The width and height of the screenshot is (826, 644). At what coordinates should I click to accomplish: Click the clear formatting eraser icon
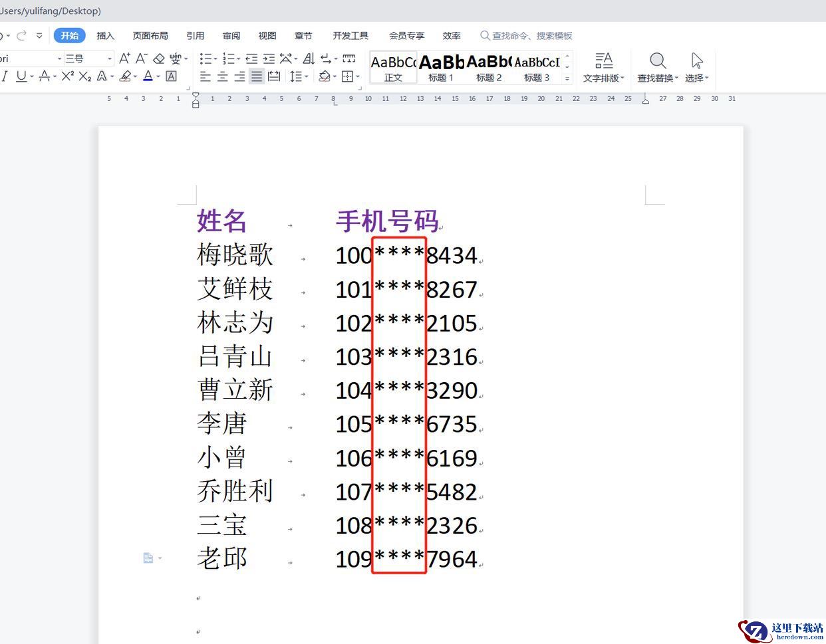coord(159,59)
